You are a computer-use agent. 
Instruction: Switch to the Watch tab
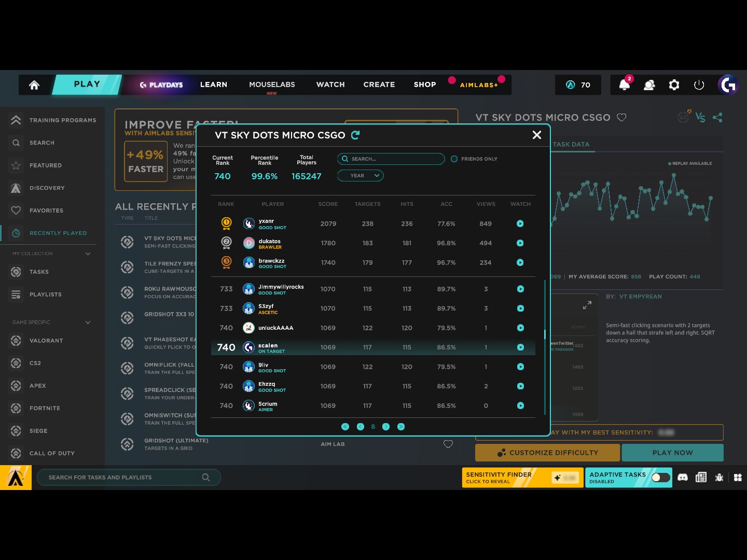(330, 85)
